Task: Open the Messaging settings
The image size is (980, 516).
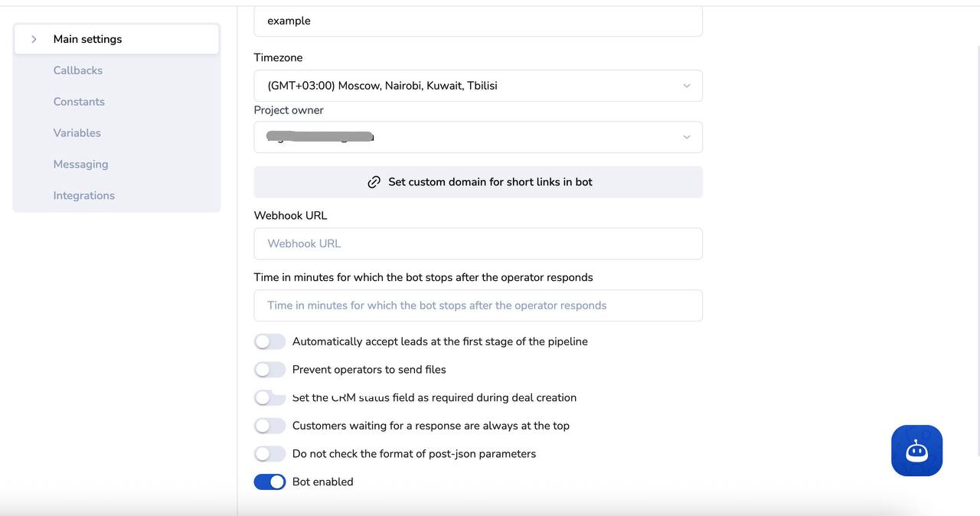Action: tap(80, 165)
